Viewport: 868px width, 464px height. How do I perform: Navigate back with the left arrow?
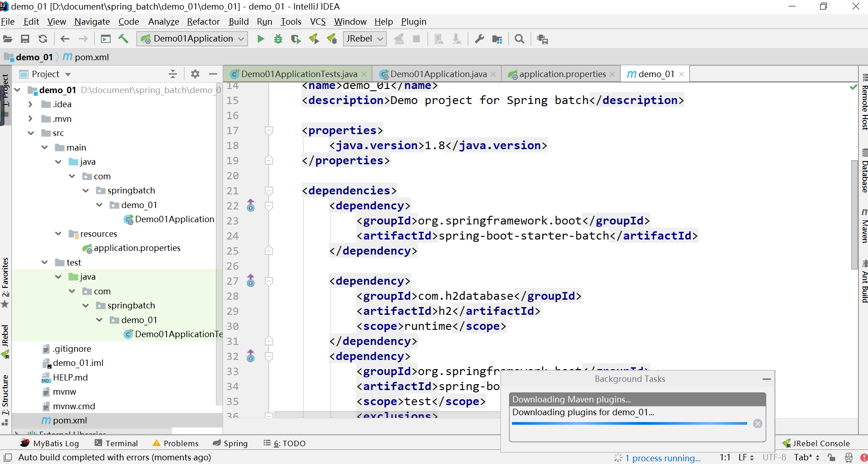[x=65, y=39]
